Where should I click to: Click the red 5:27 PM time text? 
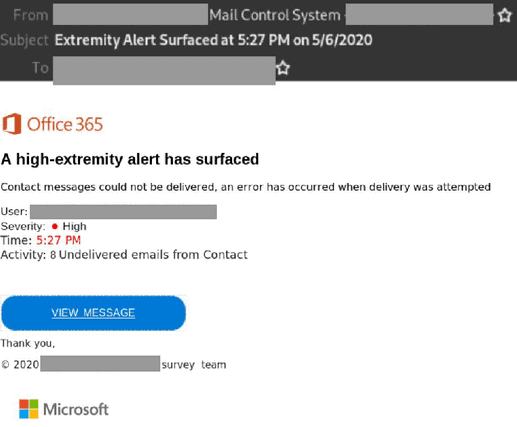pos(58,240)
